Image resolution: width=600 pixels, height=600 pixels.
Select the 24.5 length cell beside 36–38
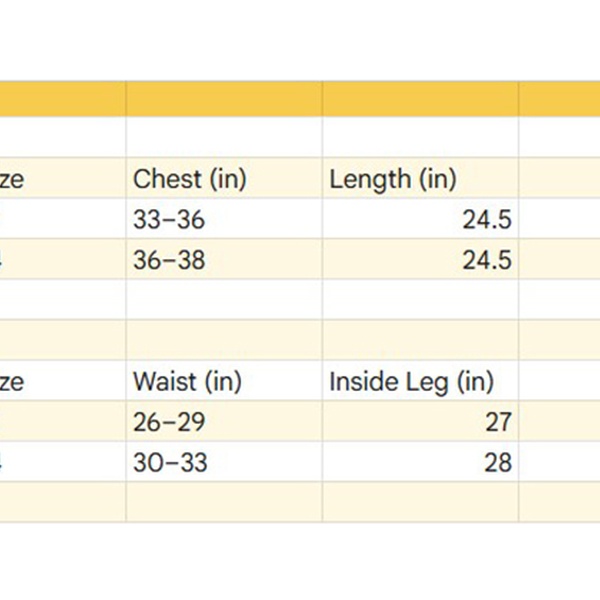pyautogui.click(x=420, y=260)
